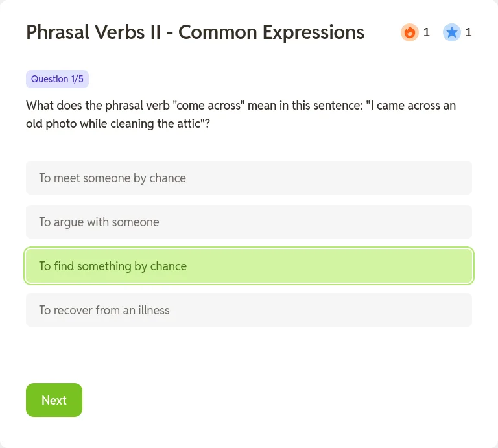Click "Common Expressions" in the quiz title
The image size is (498, 448).
(x=271, y=32)
